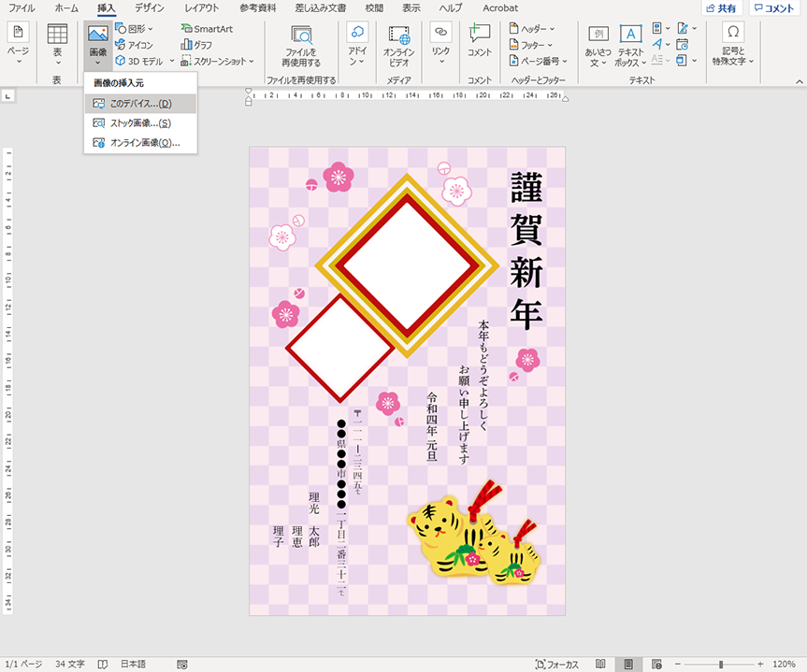
Task: Click the 謹賀新年 heading text
Action: coord(526,251)
